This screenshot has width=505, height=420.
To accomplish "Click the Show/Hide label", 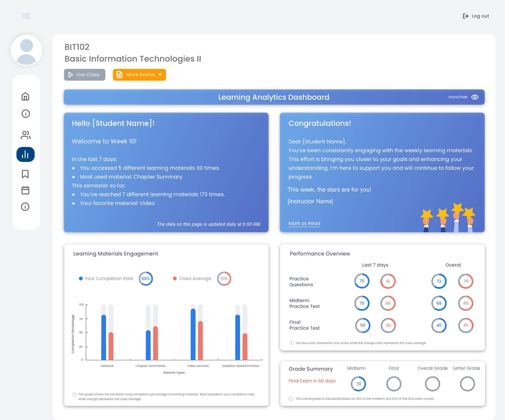I will 458,97.
